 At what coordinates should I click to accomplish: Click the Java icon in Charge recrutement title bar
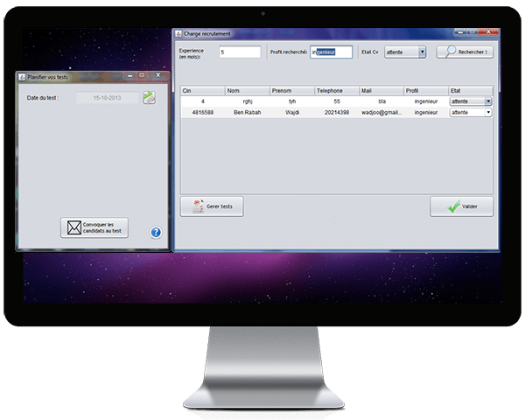178,33
